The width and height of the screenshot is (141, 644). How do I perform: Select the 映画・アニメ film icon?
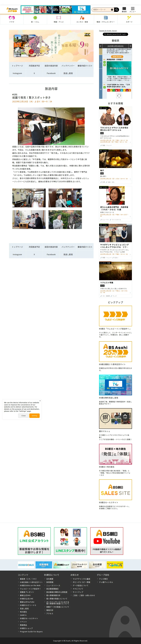59,18
